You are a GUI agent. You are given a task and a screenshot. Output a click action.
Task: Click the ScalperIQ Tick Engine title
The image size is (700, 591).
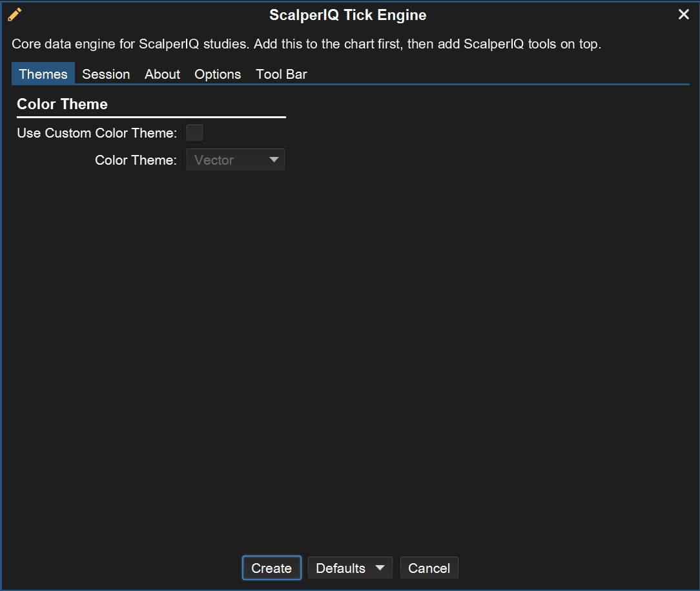pos(348,15)
